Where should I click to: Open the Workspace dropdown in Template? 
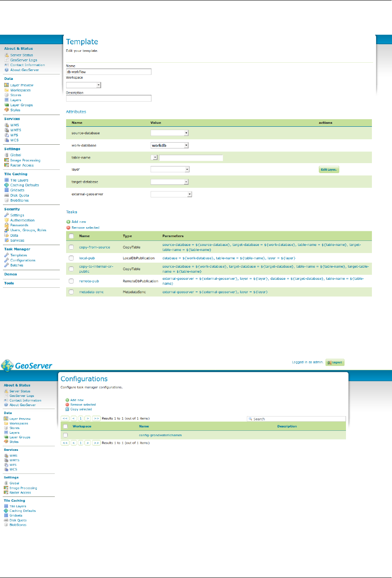pos(83,85)
